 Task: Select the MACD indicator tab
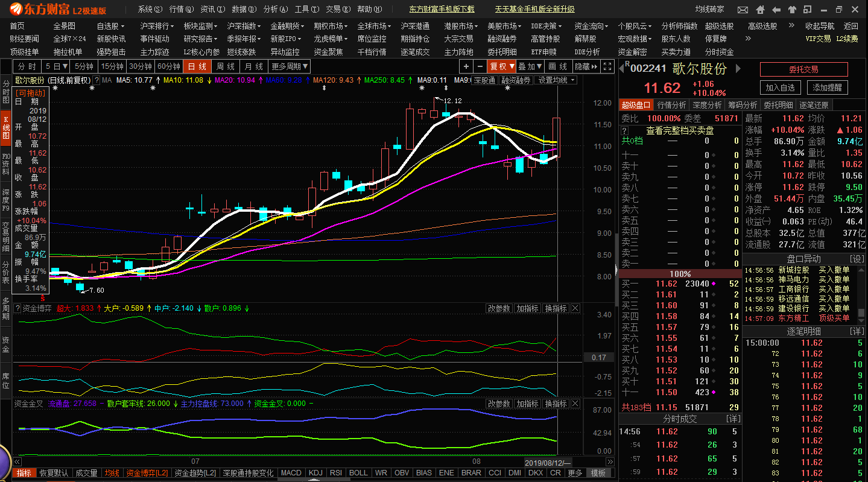291,473
